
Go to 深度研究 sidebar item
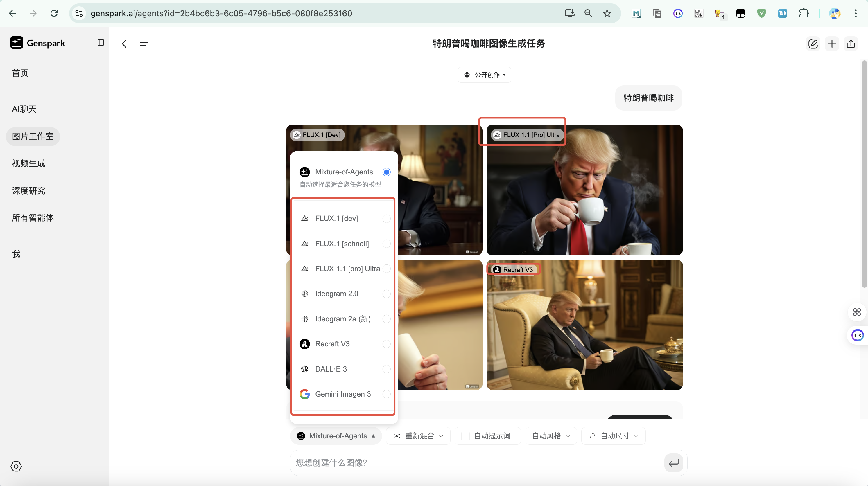click(x=29, y=191)
